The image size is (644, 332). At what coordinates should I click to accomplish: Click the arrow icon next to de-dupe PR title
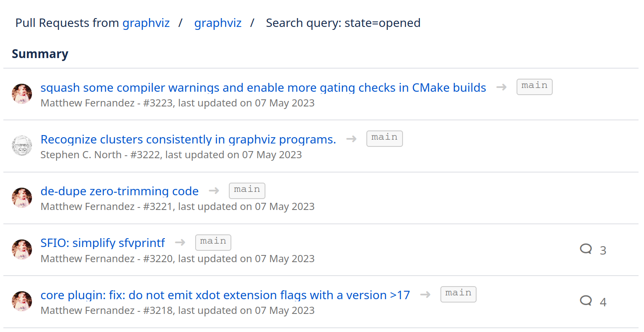[x=214, y=191]
